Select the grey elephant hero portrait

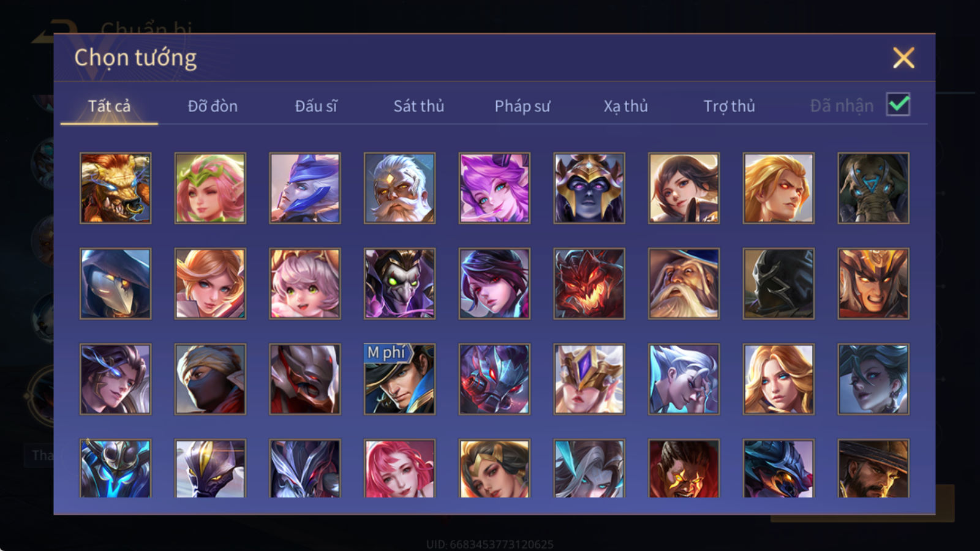[873, 188]
